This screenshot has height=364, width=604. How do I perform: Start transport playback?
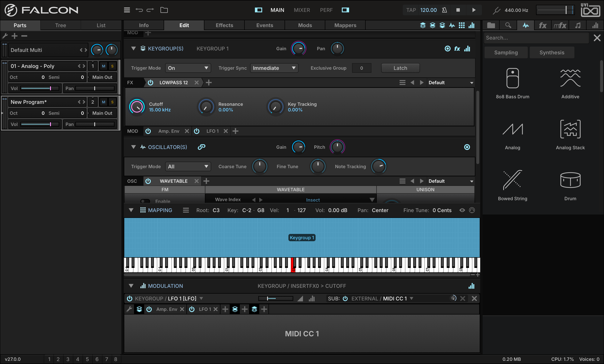tap(474, 10)
